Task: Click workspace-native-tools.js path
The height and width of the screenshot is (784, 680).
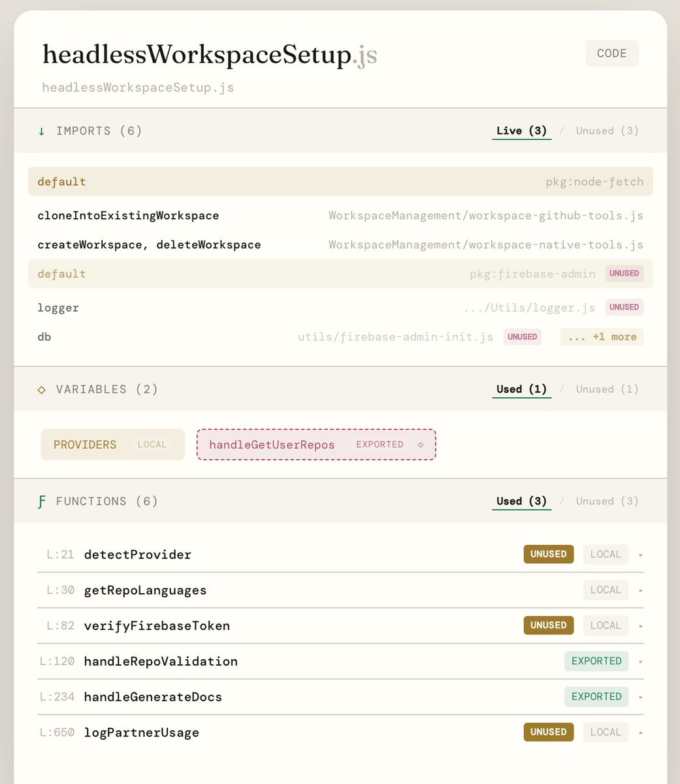Action: click(x=485, y=245)
